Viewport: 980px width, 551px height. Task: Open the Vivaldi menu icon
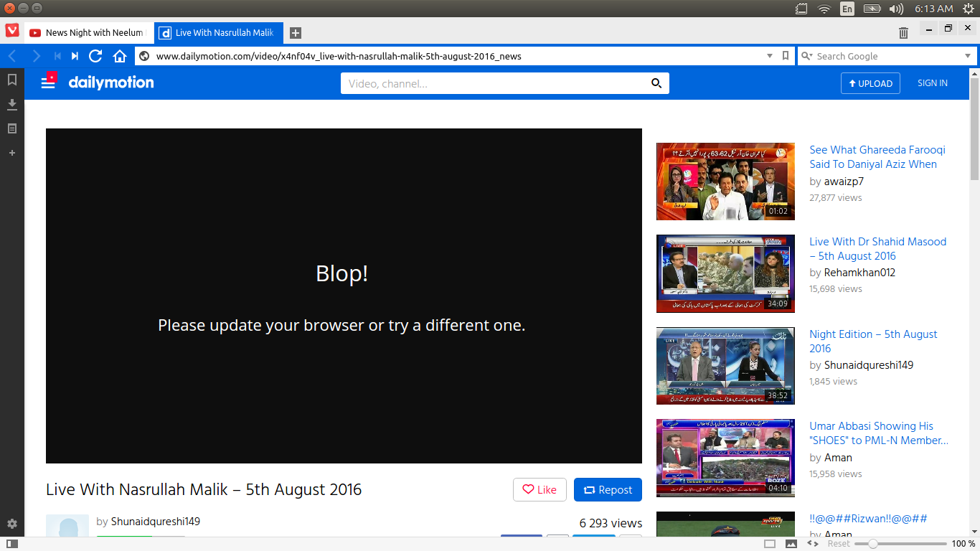point(12,31)
